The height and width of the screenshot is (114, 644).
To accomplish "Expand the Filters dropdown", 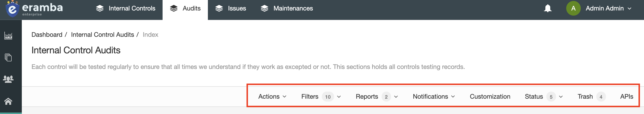I will 321,96.
